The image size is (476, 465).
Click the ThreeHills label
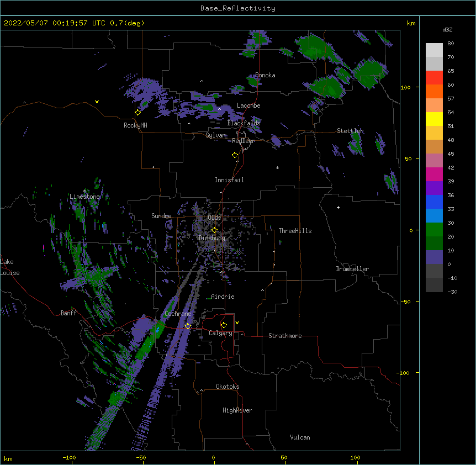295,231
